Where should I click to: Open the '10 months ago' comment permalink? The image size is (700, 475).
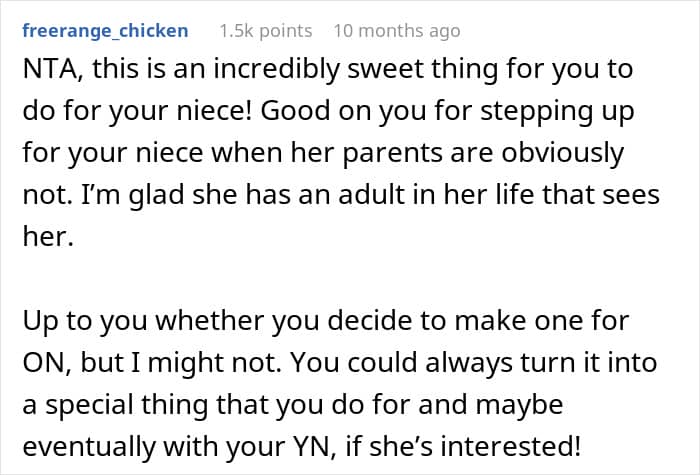click(397, 31)
